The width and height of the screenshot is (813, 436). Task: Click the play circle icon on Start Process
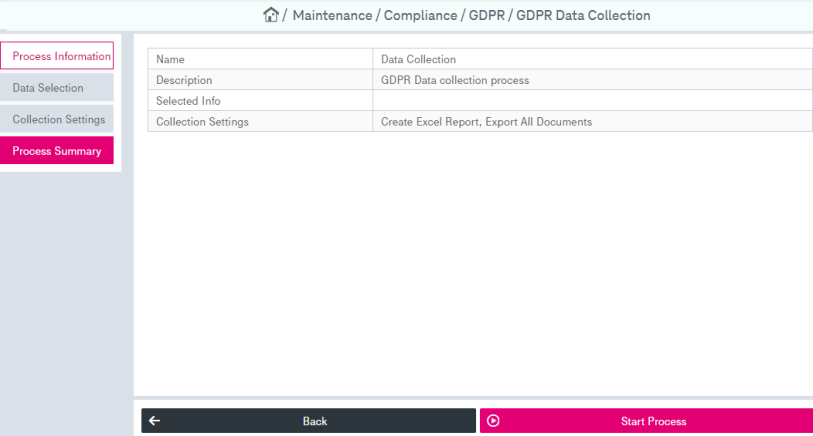pyautogui.click(x=493, y=421)
